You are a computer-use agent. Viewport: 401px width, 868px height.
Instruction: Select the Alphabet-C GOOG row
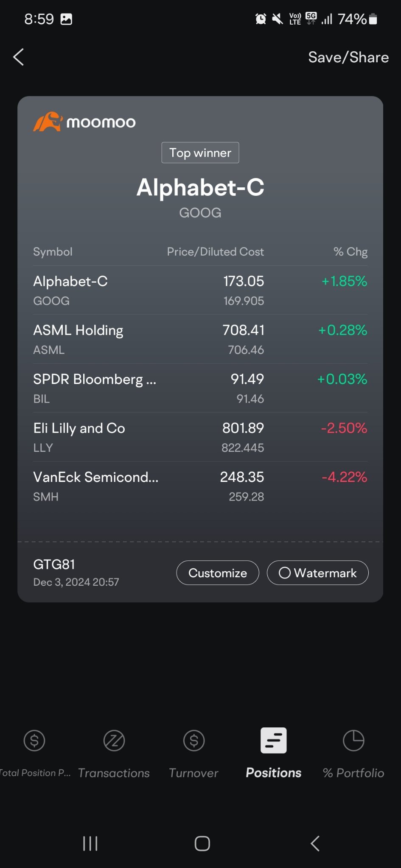(200, 290)
